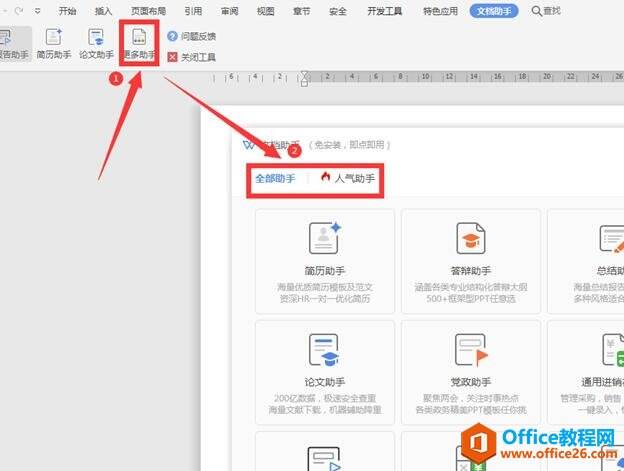Click the flame icon beside 人气助手
The height and width of the screenshot is (471, 624).
[326, 177]
